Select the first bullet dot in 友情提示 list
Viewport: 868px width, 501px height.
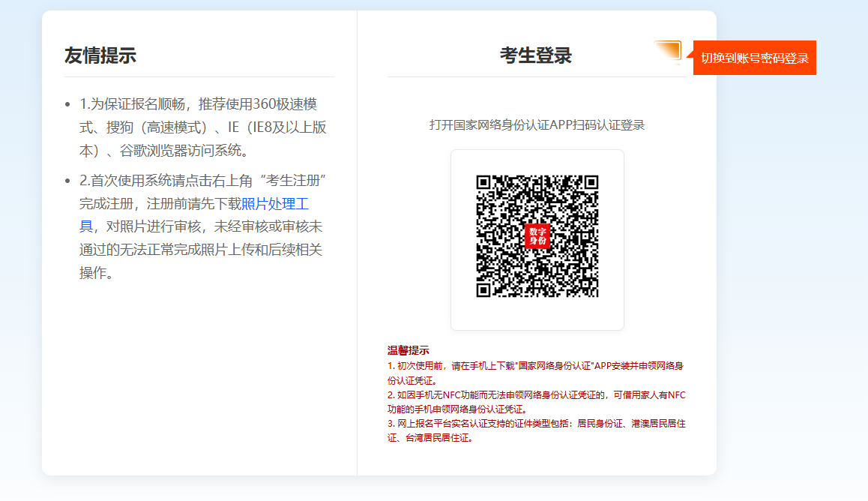[x=68, y=104]
